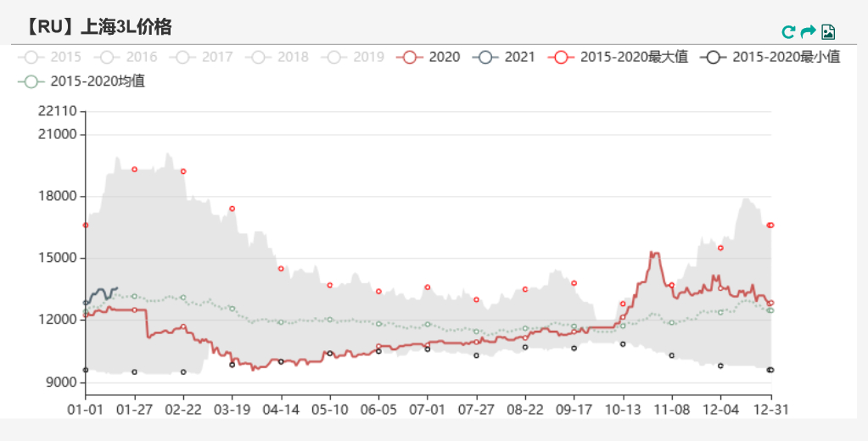This screenshot has width=868, height=441.
Task: Click the y-axis label 22110
Action: [57, 112]
